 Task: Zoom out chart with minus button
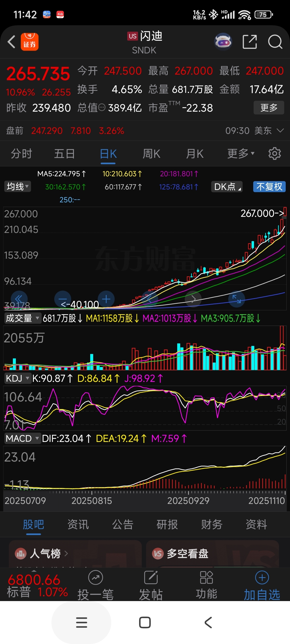(63, 299)
